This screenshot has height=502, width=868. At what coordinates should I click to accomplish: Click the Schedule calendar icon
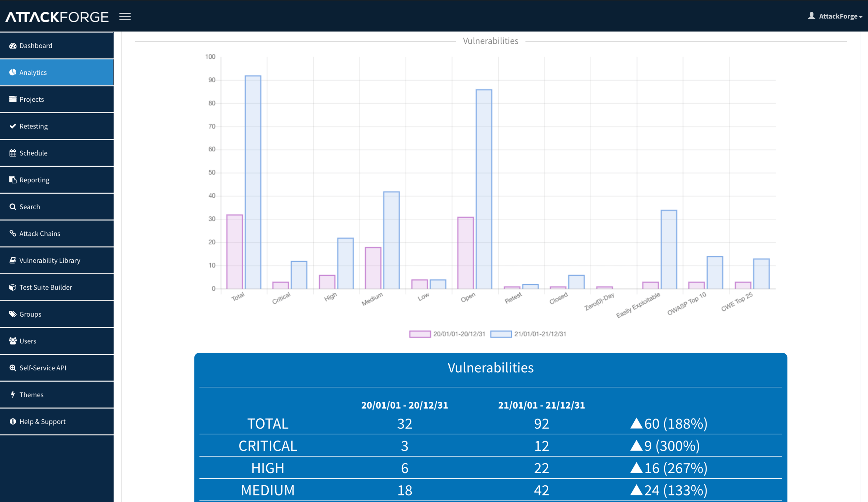coord(13,153)
